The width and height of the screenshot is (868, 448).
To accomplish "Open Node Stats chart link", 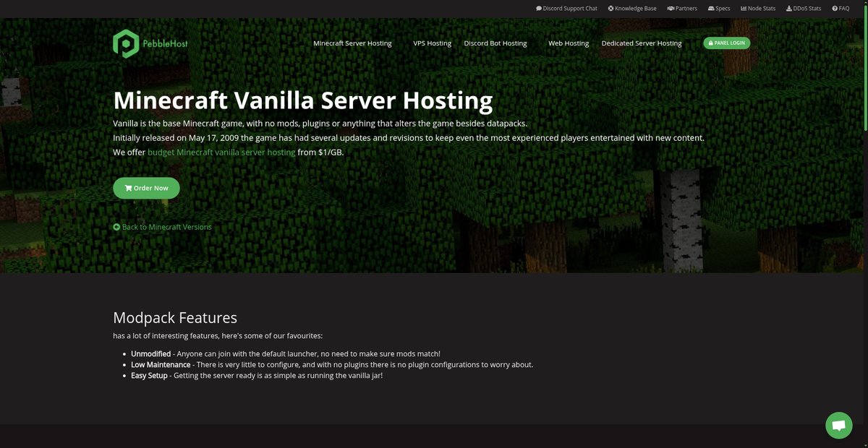I will point(758,9).
